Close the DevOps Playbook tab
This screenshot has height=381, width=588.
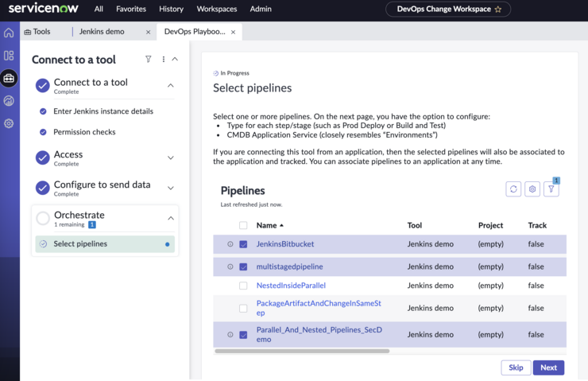[234, 32]
